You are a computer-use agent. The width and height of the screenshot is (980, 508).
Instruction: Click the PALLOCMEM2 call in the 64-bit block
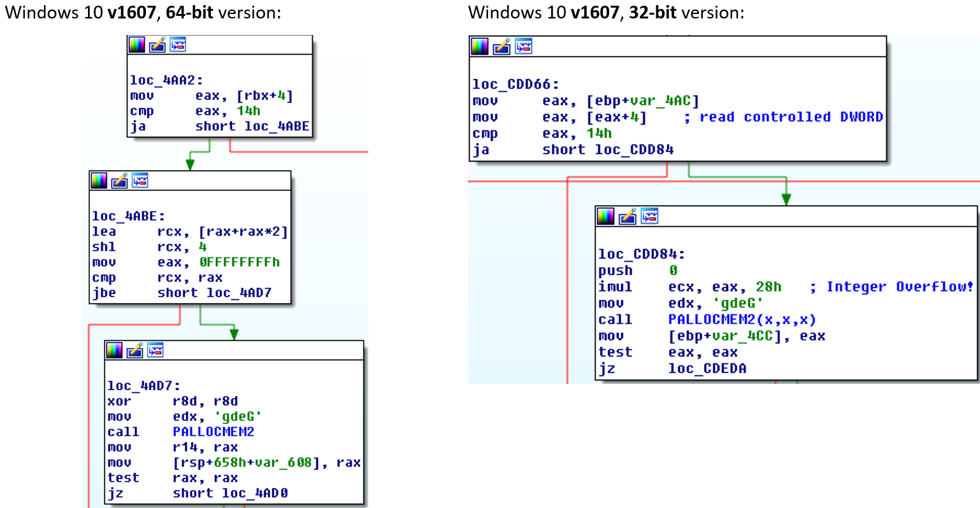click(x=213, y=432)
